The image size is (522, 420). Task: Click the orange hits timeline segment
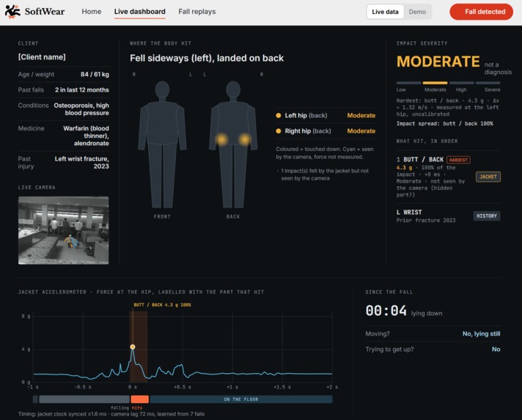tap(139, 399)
